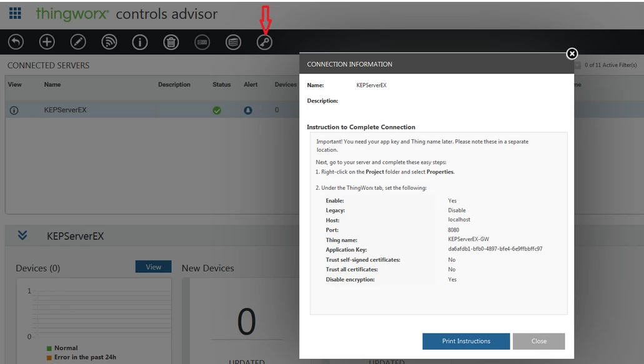This screenshot has height=364, width=644.
Task: Sort by the Status column header
Action: (x=221, y=84)
